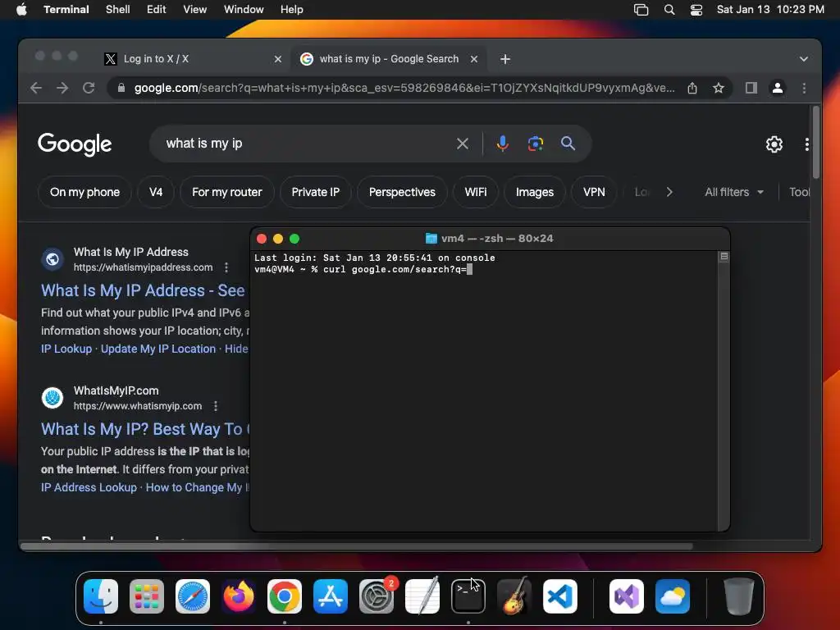Select the On my phone filter chip
The width and height of the screenshot is (840, 630).
[84, 192]
